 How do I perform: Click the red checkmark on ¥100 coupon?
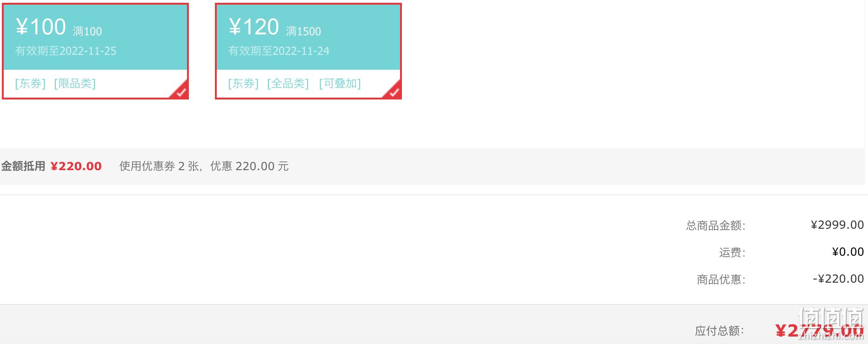pyautogui.click(x=180, y=91)
